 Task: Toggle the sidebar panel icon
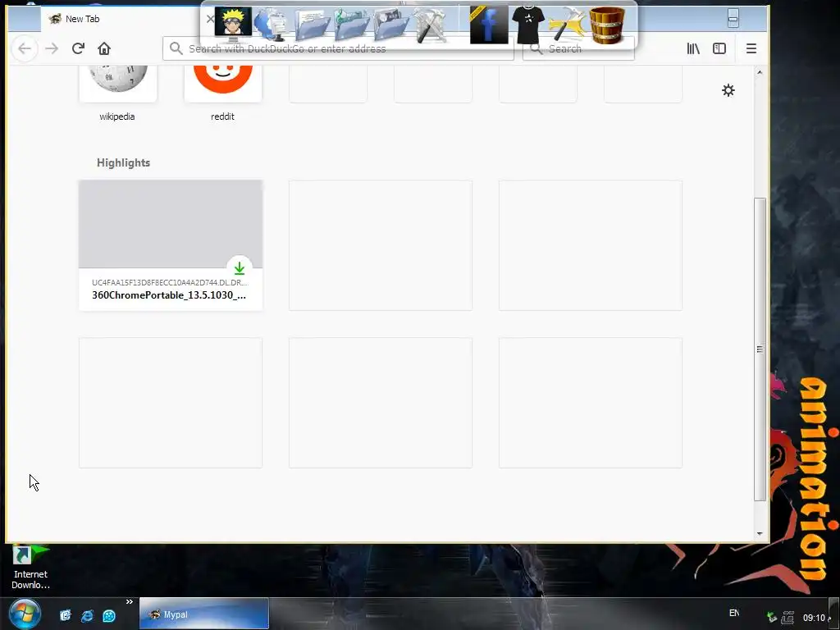[719, 48]
